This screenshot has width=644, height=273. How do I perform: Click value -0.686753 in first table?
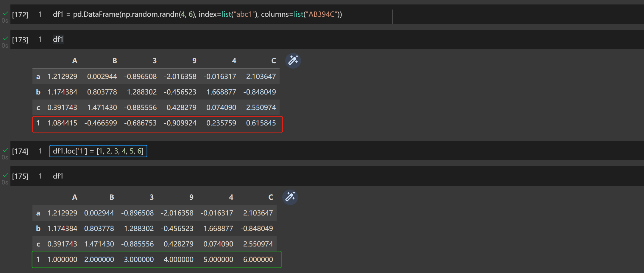point(140,123)
